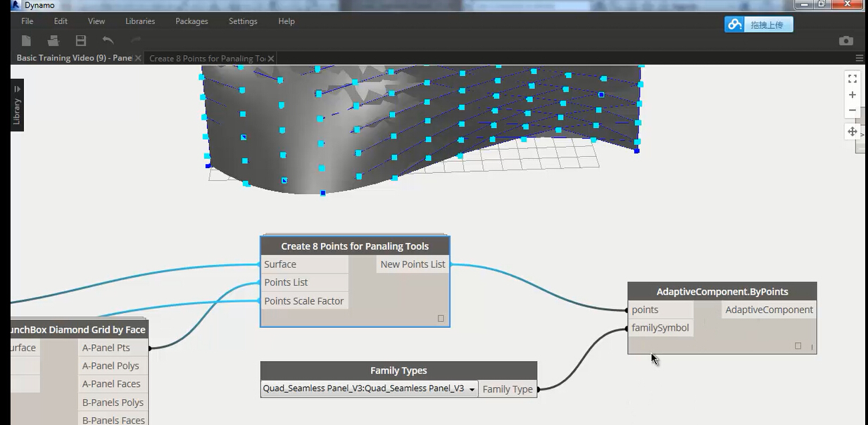The height and width of the screenshot is (425, 868).
Task: Open the Settings menu
Action: pos(243,21)
